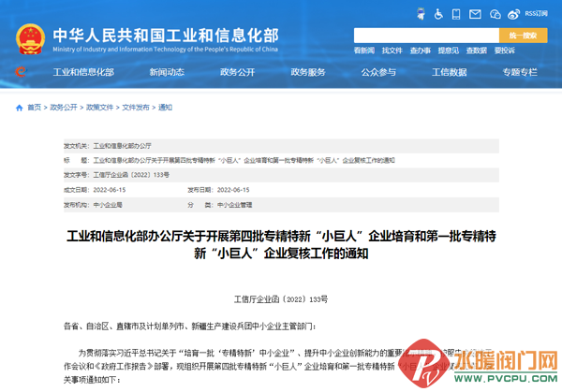Screen dimensions: 562x392
Task: Open 工信数据 navigation menu
Action: [449, 72]
